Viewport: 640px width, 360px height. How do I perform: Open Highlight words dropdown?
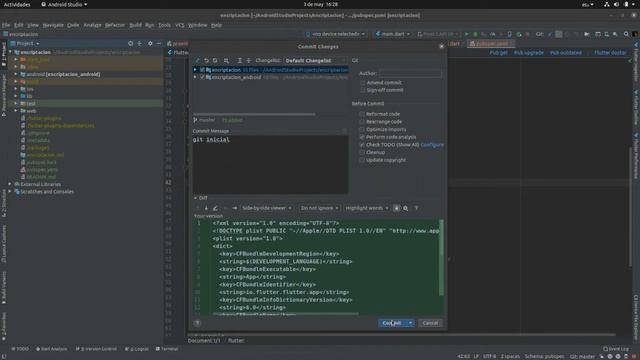pyautogui.click(x=367, y=208)
